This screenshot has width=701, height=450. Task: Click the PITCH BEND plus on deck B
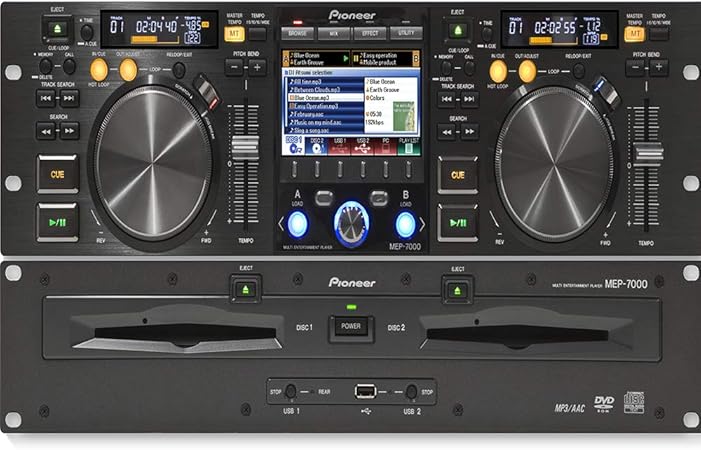(x=658, y=68)
